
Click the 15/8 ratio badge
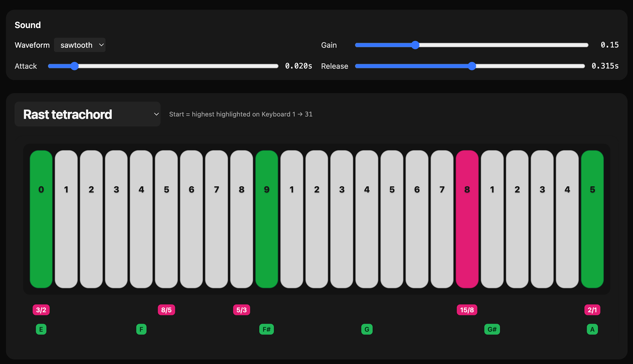pos(467,310)
